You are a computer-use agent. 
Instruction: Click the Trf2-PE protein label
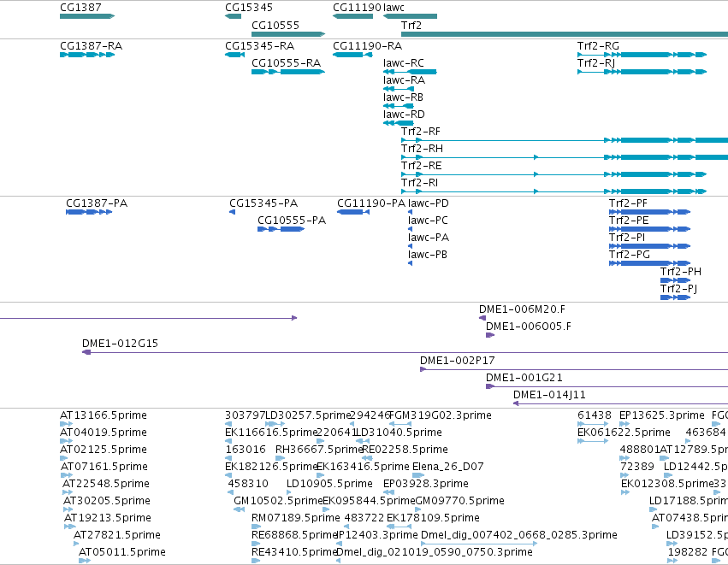pyautogui.click(x=629, y=221)
